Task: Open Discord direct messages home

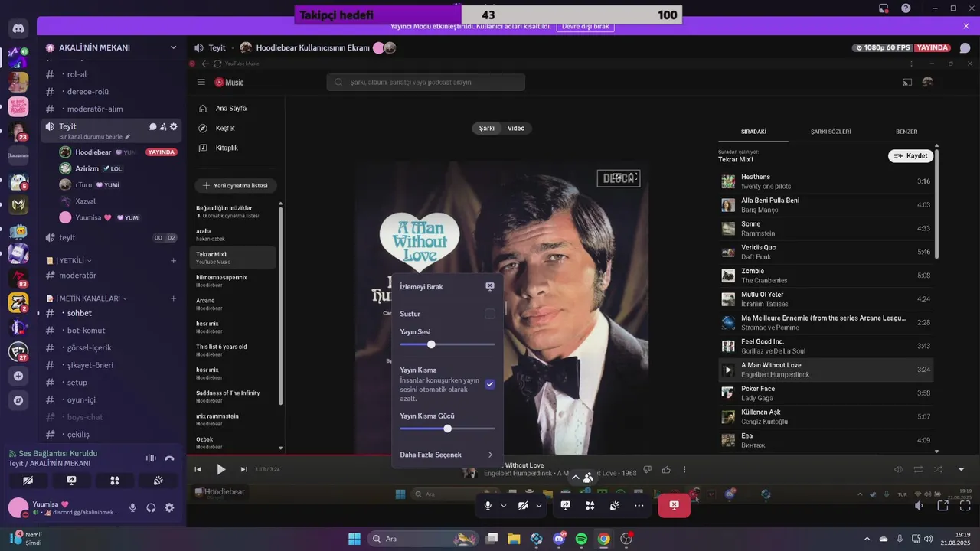Action: (18, 29)
